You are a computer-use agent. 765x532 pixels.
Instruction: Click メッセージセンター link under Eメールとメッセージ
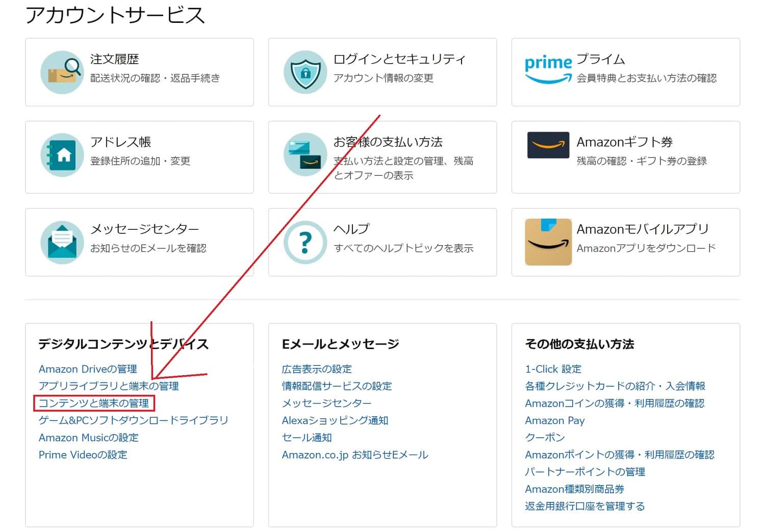coord(327,403)
